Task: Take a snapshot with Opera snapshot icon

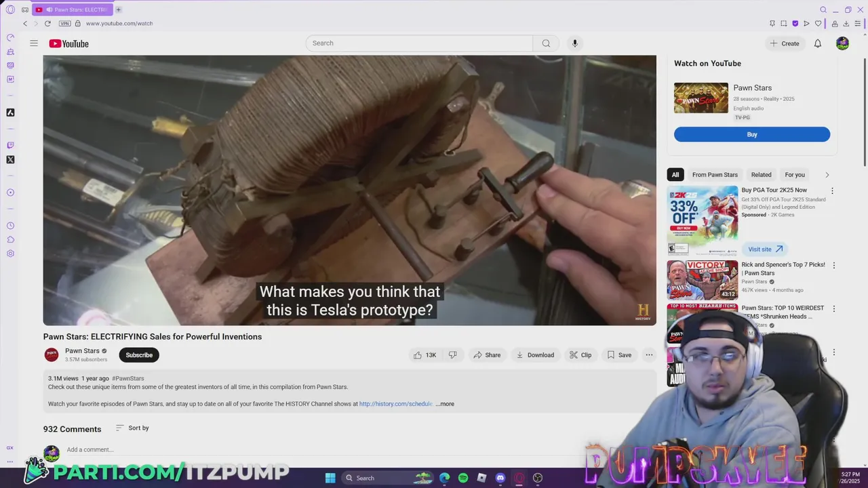Action: pyautogui.click(x=783, y=23)
